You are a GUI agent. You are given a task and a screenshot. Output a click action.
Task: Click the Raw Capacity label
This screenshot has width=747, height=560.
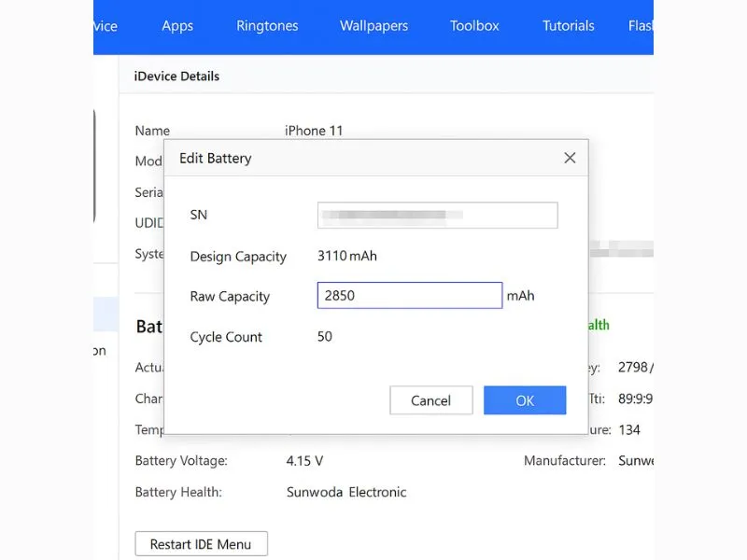230,297
